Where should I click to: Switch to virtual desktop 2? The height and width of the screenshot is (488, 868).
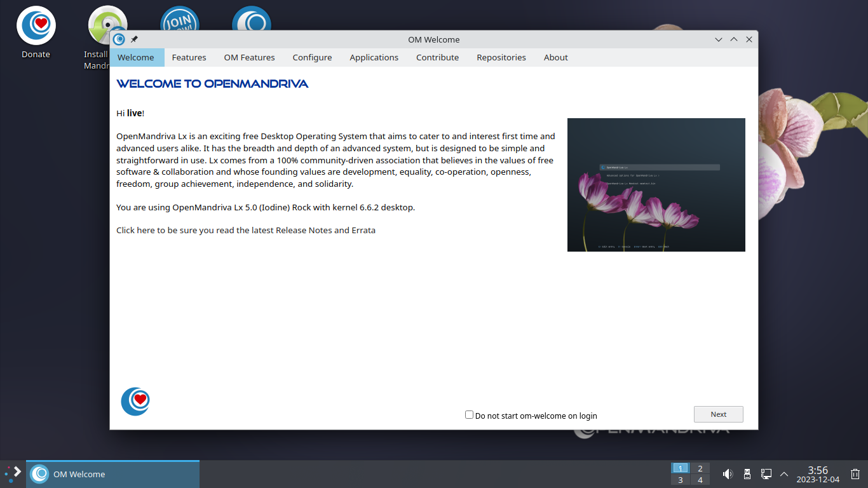pyautogui.click(x=700, y=468)
